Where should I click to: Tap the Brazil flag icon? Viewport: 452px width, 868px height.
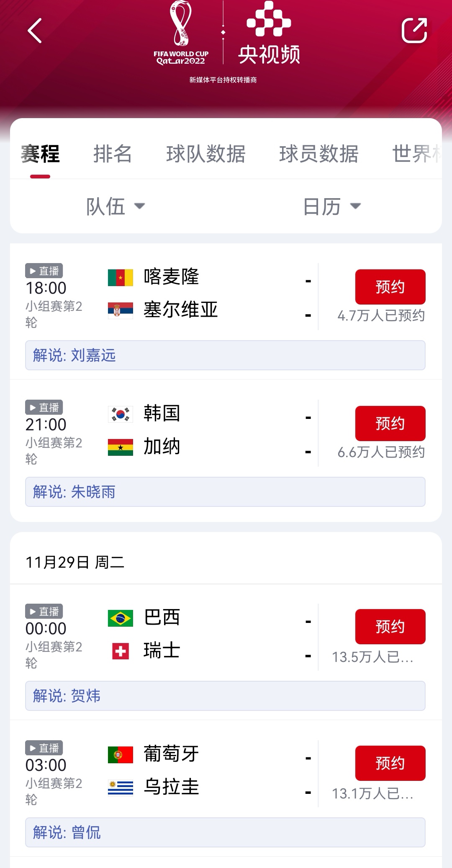121,618
